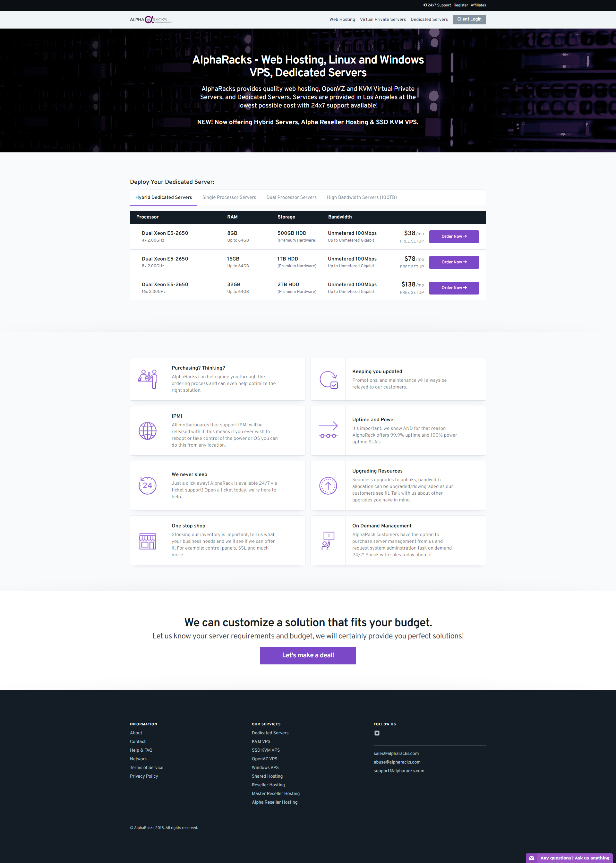Open the Reseller Hosting link

[268, 785]
